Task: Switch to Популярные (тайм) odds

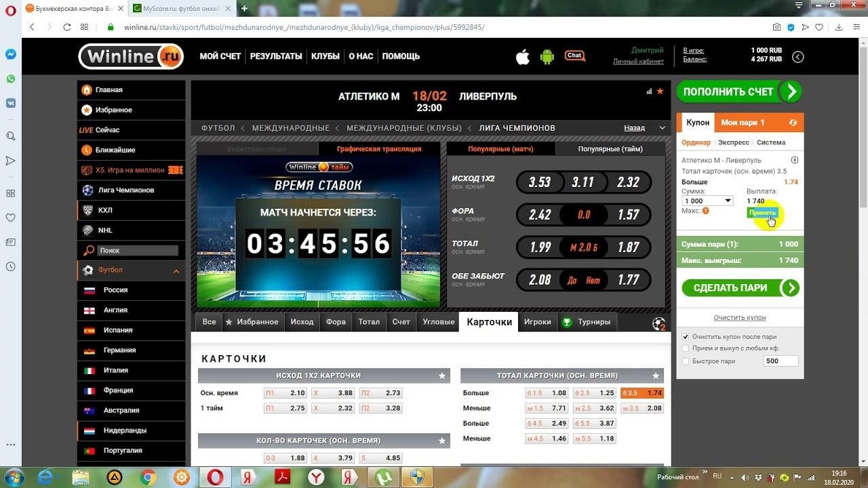Action: [x=610, y=149]
